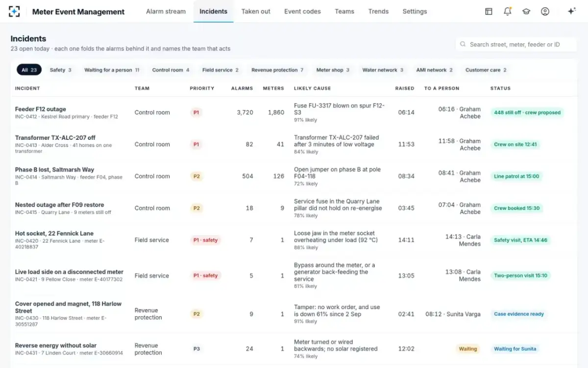
Task: Select the All 23 filter chip
Action: pos(29,70)
